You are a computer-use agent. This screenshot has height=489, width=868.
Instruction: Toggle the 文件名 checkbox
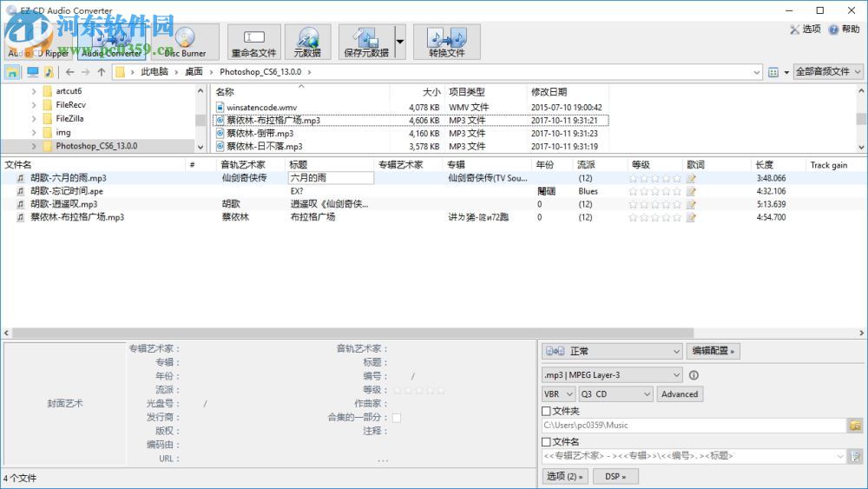(x=546, y=442)
